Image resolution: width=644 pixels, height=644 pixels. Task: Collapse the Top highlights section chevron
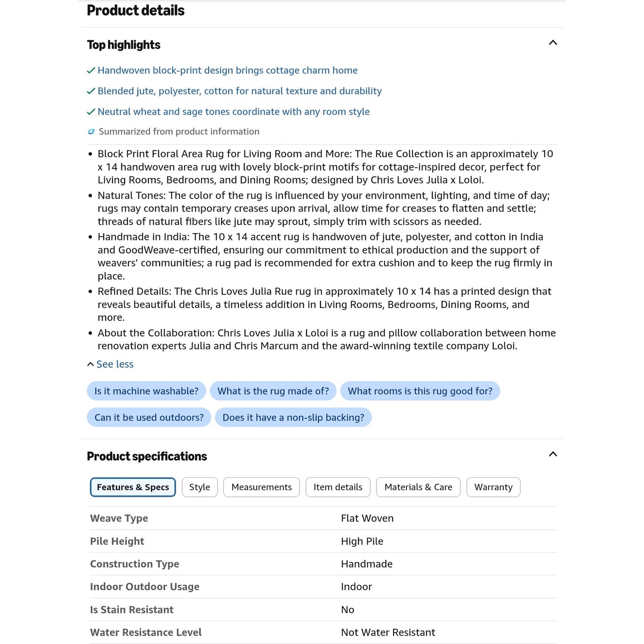[x=553, y=43]
